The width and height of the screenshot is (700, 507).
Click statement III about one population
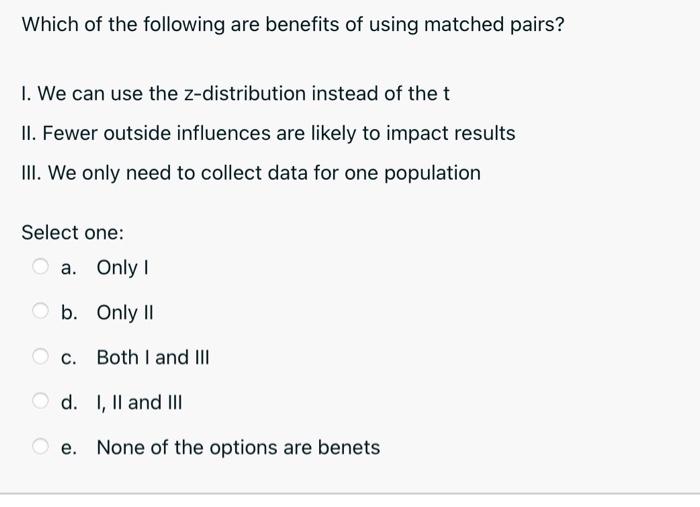point(251,173)
